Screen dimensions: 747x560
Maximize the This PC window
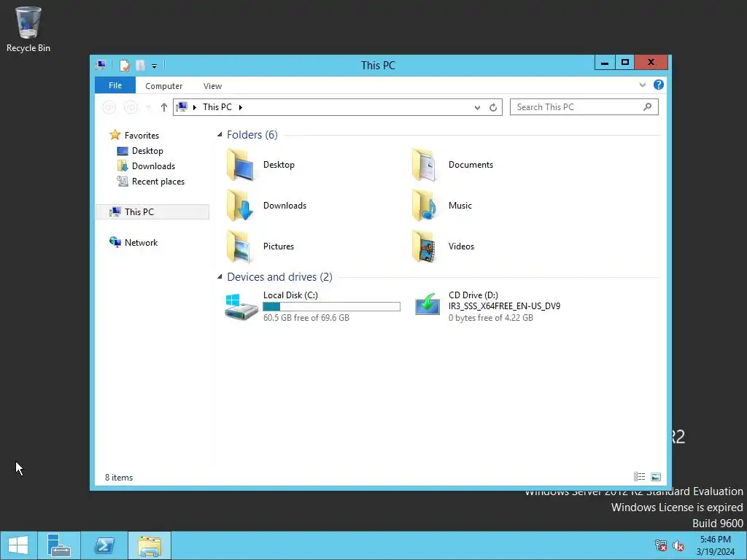[625, 63]
